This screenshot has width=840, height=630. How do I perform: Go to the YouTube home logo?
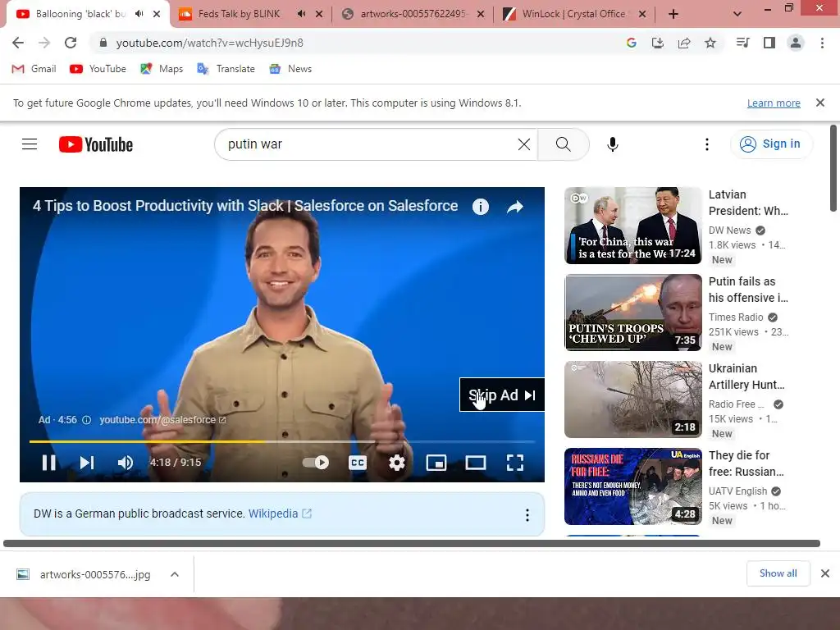(x=96, y=144)
